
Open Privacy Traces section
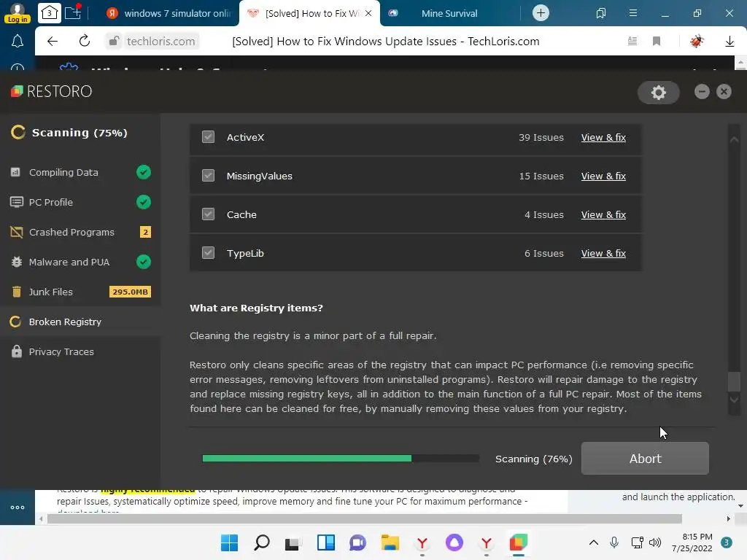pos(80,352)
